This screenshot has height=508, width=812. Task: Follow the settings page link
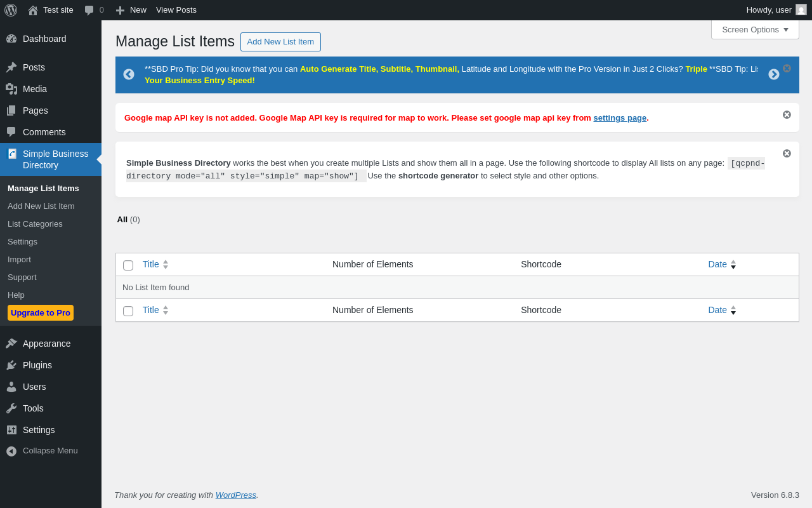[620, 117]
